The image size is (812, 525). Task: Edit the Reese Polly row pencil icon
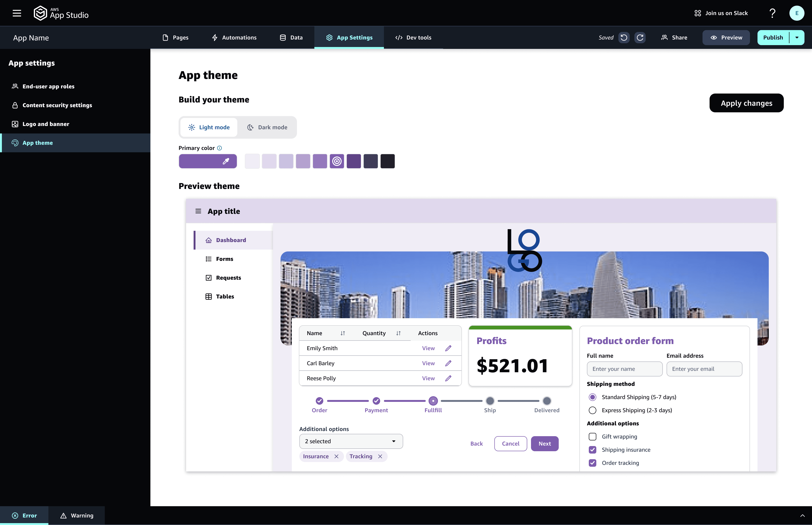[x=448, y=378]
